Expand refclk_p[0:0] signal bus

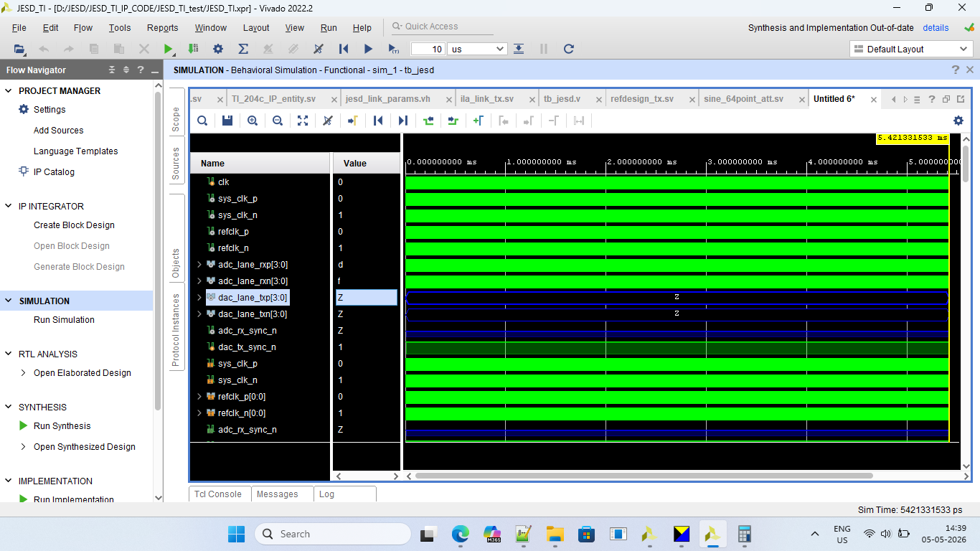199,397
